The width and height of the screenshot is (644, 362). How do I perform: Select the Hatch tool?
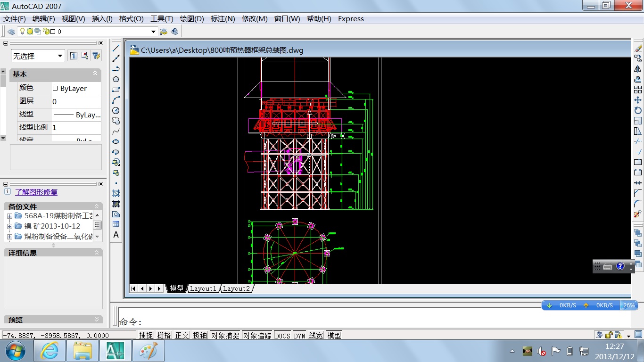click(116, 193)
